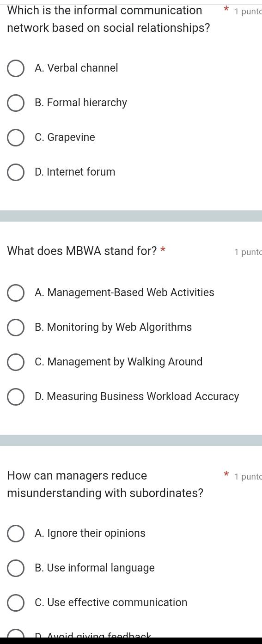Select B. Monitoring by Web Algorithms
The width and height of the screenshot is (262, 644).
16,327
